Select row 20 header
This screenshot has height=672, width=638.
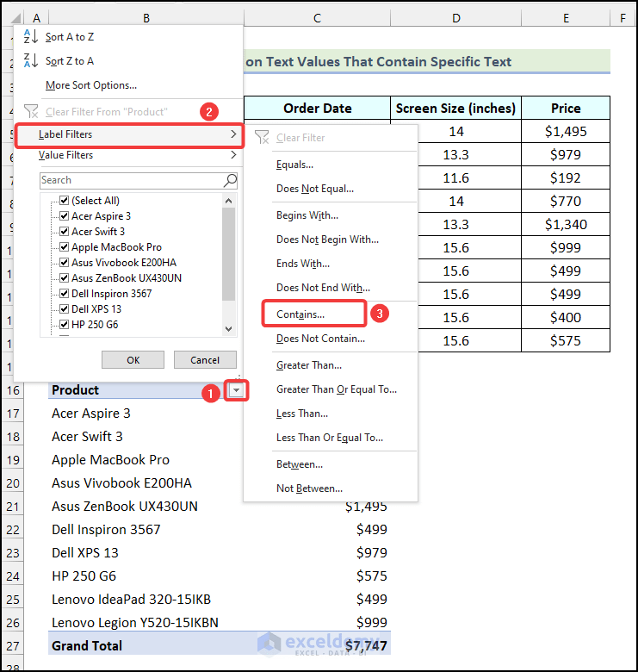point(13,483)
